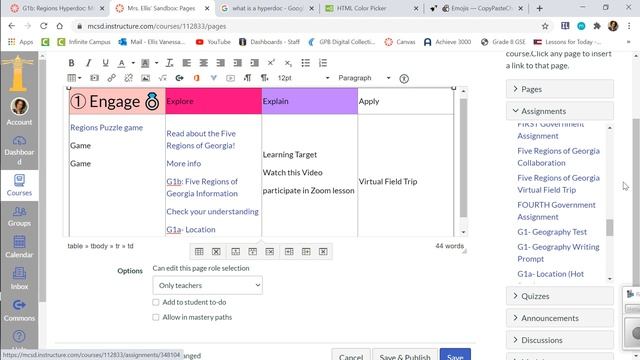Viewport: 640px width, 360px height.
Task: Select the pink Explore header cell
Action: pos(213,101)
